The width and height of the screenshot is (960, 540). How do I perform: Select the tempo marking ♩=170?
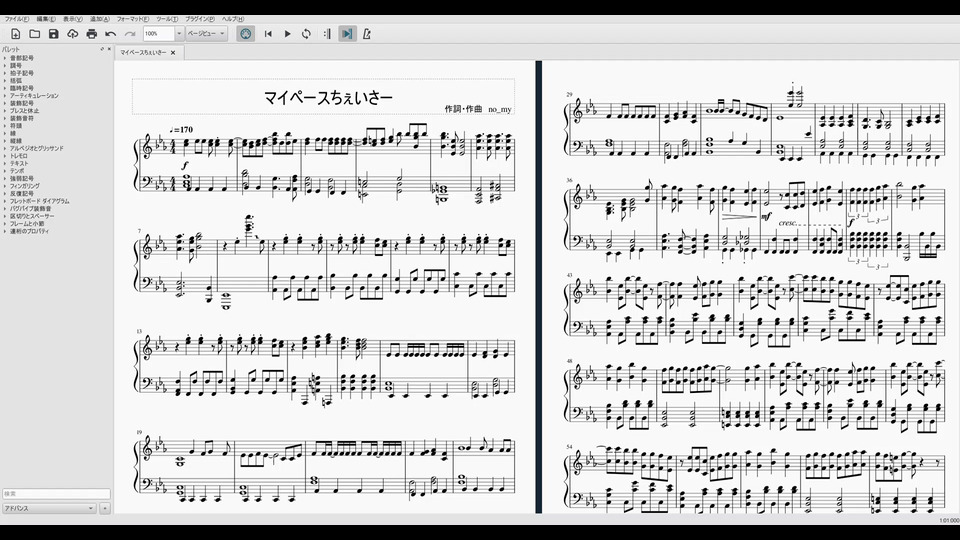(x=181, y=129)
